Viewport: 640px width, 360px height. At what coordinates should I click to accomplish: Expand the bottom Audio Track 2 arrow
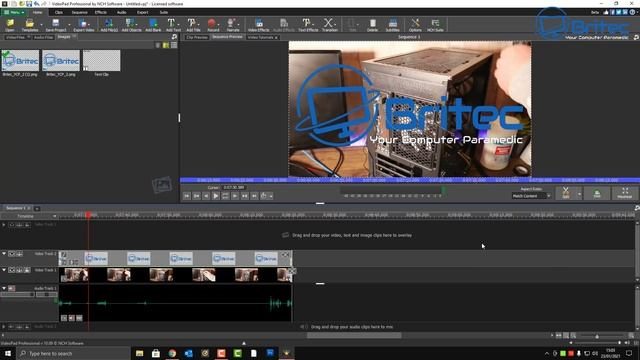pos(4,327)
